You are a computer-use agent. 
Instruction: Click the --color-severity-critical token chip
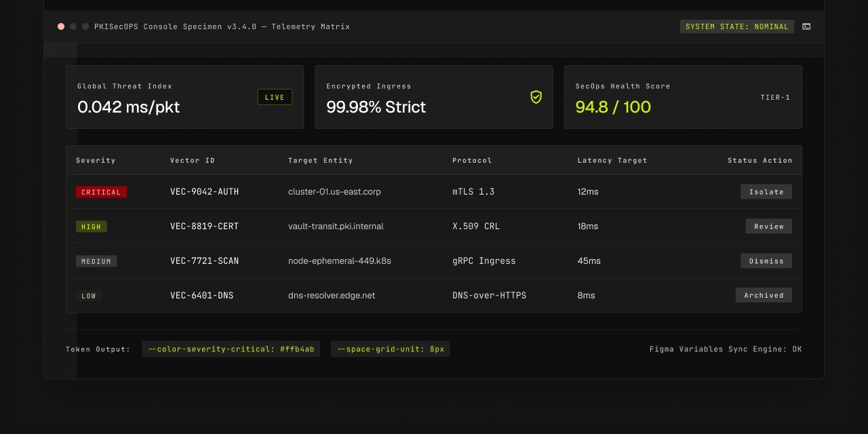231,349
